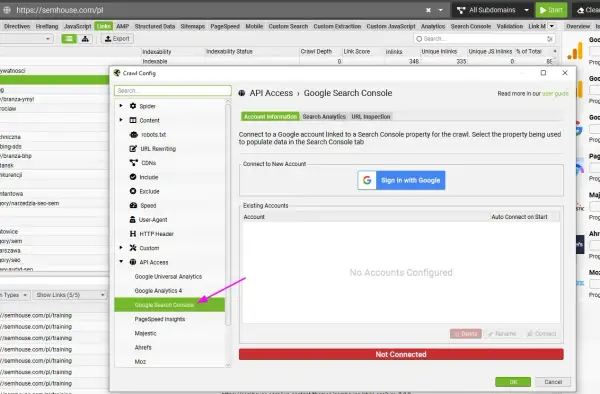Open the All Subdomains dropdown
The image size is (600, 394).
493,10
